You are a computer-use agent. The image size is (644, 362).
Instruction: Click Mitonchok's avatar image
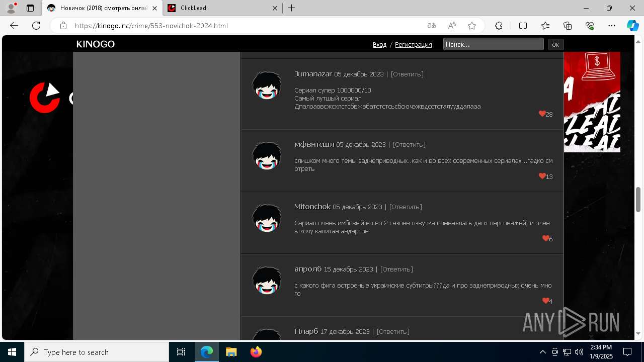click(x=267, y=218)
